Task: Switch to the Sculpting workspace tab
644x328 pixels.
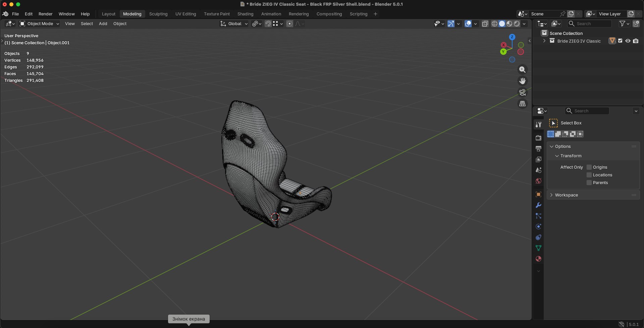Action: (158, 14)
